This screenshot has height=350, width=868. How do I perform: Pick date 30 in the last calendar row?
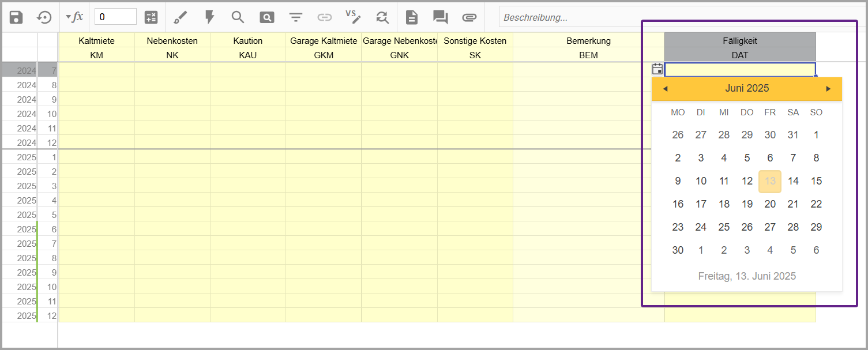678,250
